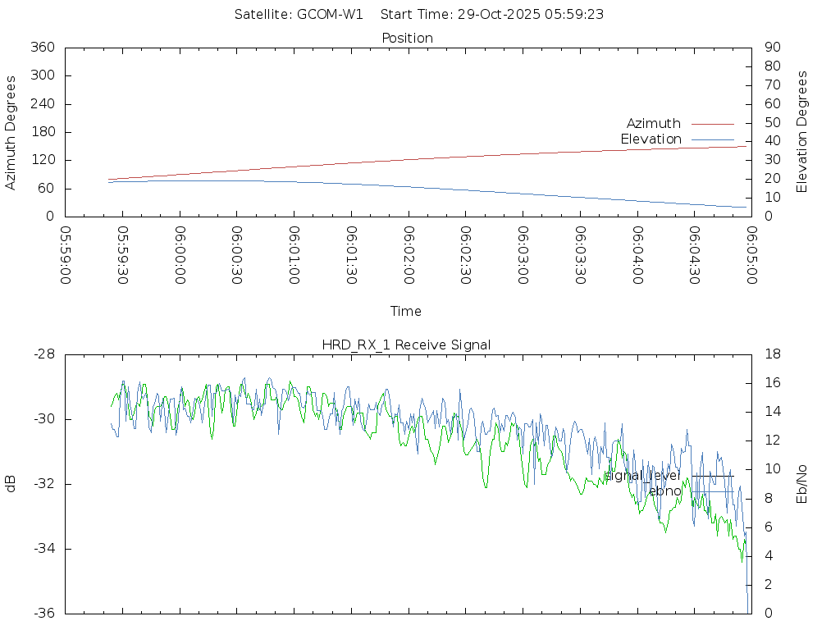Click the signal_level legend entry
The height and width of the screenshot is (630, 840).
coord(642,476)
